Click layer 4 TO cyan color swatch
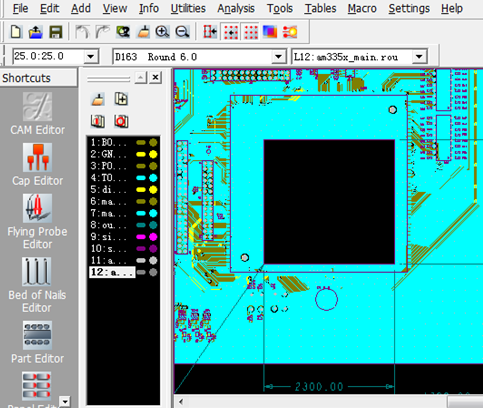This screenshot has width=483, height=408. (x=141, y=178)
